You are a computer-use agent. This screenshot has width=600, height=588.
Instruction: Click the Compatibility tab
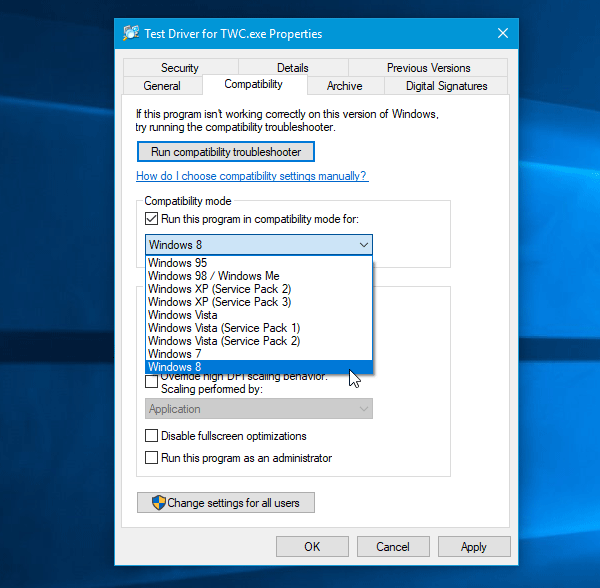point(253,84)
